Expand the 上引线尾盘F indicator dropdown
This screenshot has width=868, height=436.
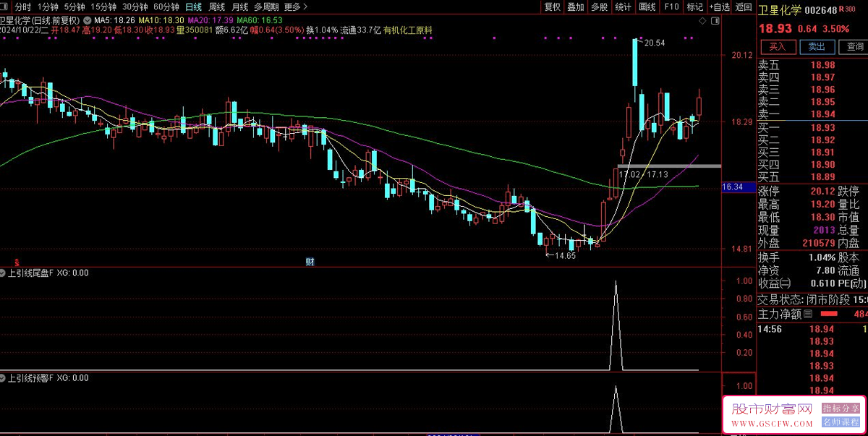tap(4, 273)
